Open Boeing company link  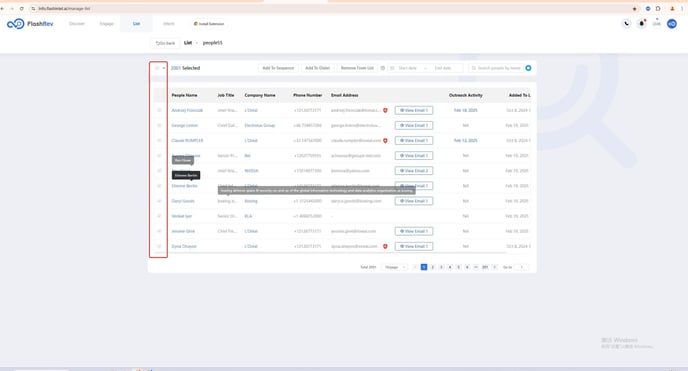pyautogui.click(x=251, y=201)
